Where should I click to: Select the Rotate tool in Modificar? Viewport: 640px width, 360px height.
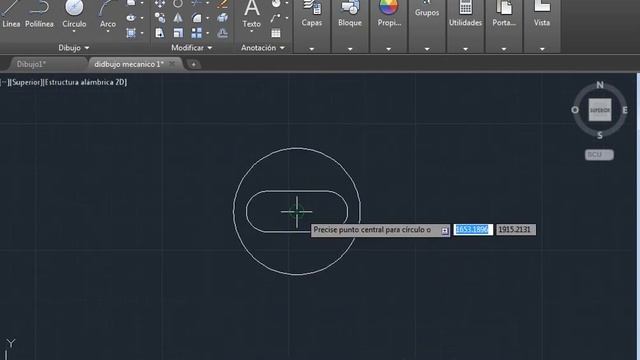[178, 4]
